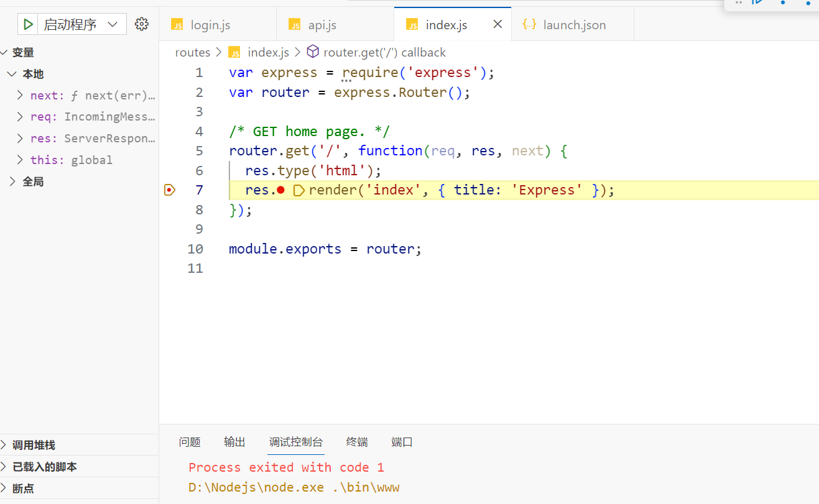The width and height of the screenshot is (819, 504).
Task: Click the line number 1 in the gutter
Action: (x=199, y=73)
